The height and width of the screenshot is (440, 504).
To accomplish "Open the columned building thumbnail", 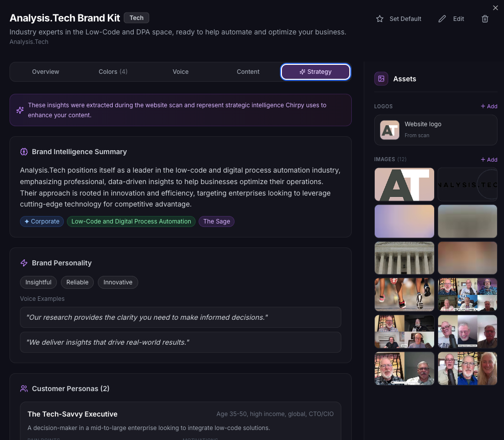I will pos(404,258).
